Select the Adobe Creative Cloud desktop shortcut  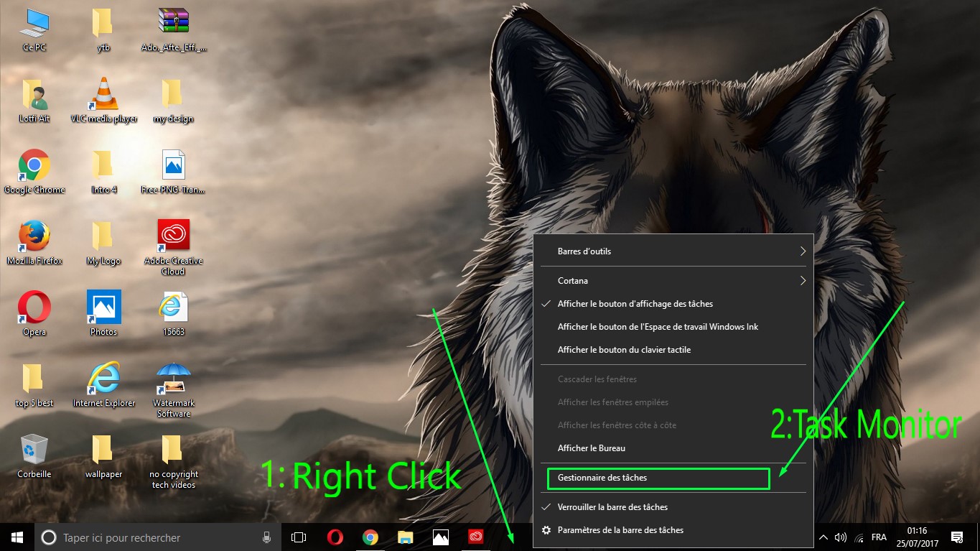(x=173, y=247)
